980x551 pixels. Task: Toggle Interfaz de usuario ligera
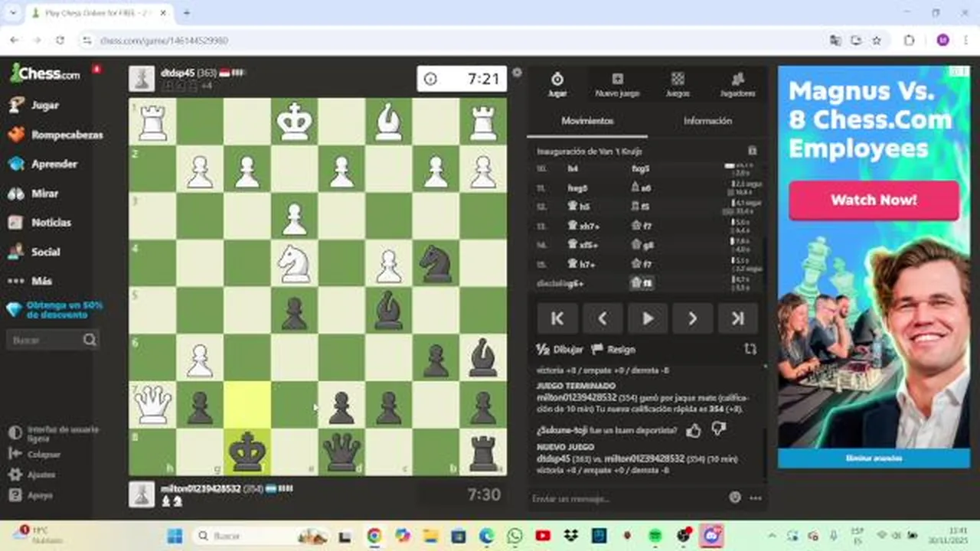[x=54, y=433]
